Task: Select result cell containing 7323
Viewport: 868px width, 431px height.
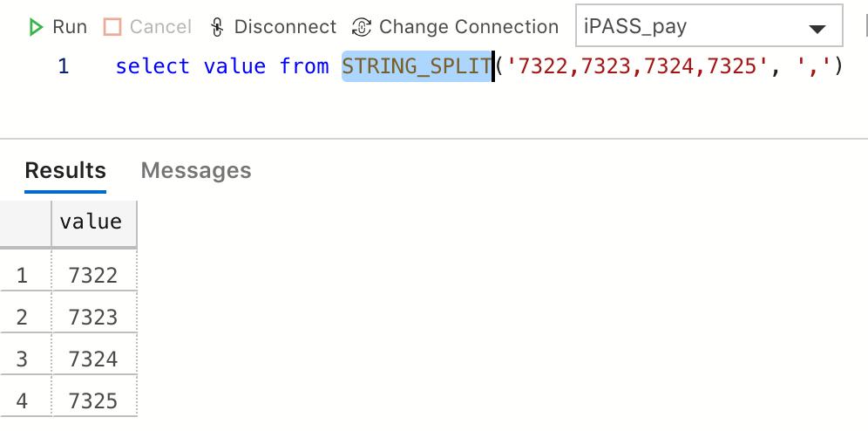Action: coord(94,317)
